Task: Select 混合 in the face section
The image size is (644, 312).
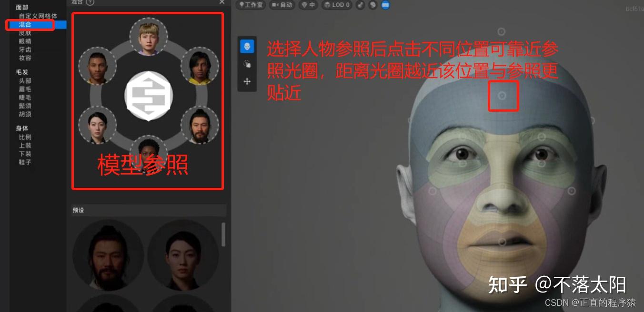Action: pyautogui.click(x=25, y=25)
